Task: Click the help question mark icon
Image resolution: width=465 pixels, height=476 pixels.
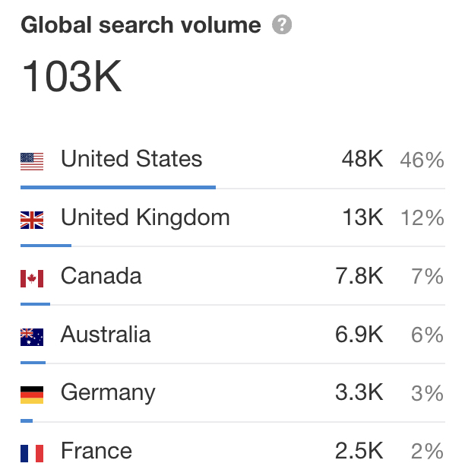Action: pos(282,24)
